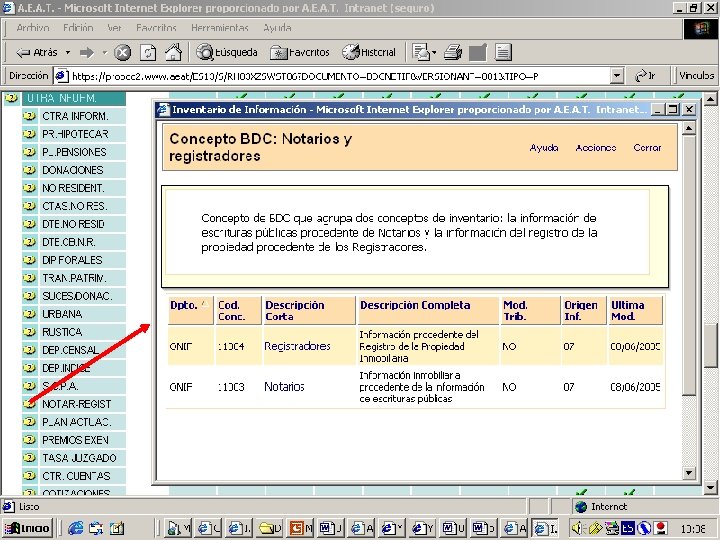This screenshot has width=720, height=540.
Task: Expand the address bar dropdown
Action: (617, 75)
